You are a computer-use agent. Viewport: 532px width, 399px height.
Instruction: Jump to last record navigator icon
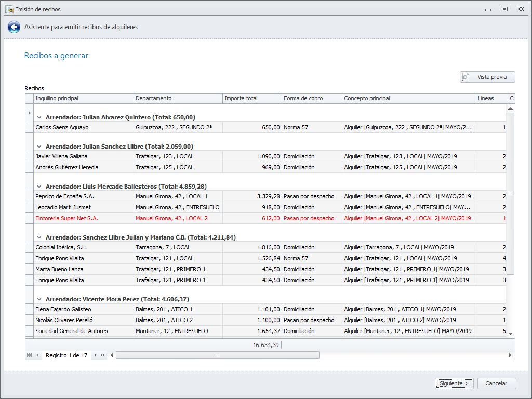pos(103,355)
